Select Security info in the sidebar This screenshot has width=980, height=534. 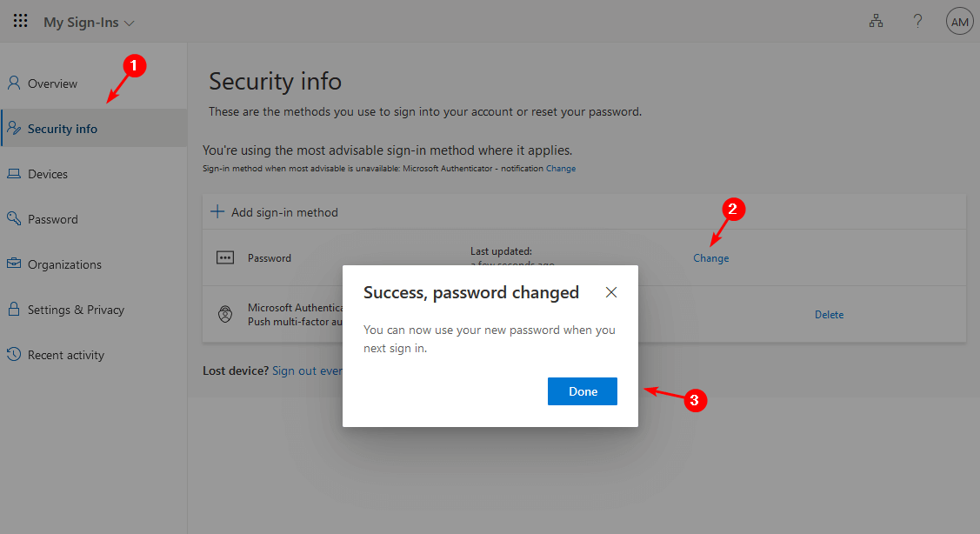63,129
